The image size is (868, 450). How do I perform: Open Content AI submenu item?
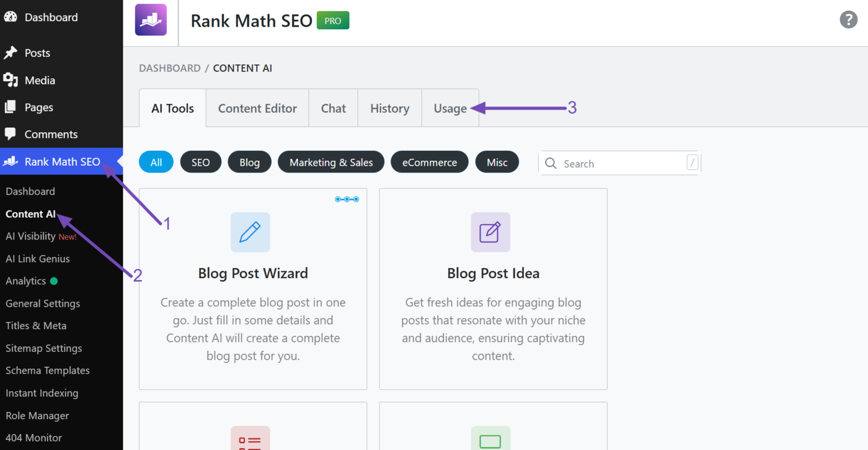pyautogui.click(x=30, y=214)
